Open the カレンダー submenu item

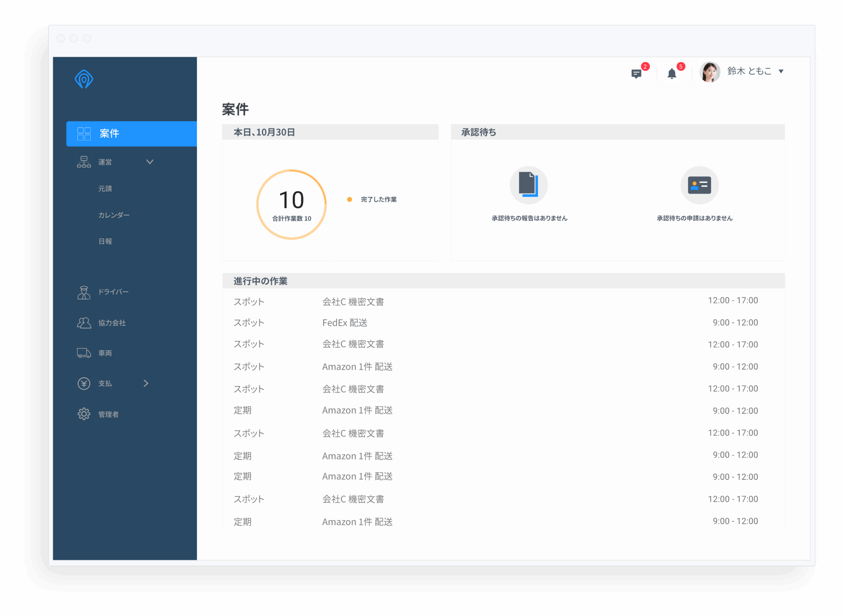click(114, 215)
